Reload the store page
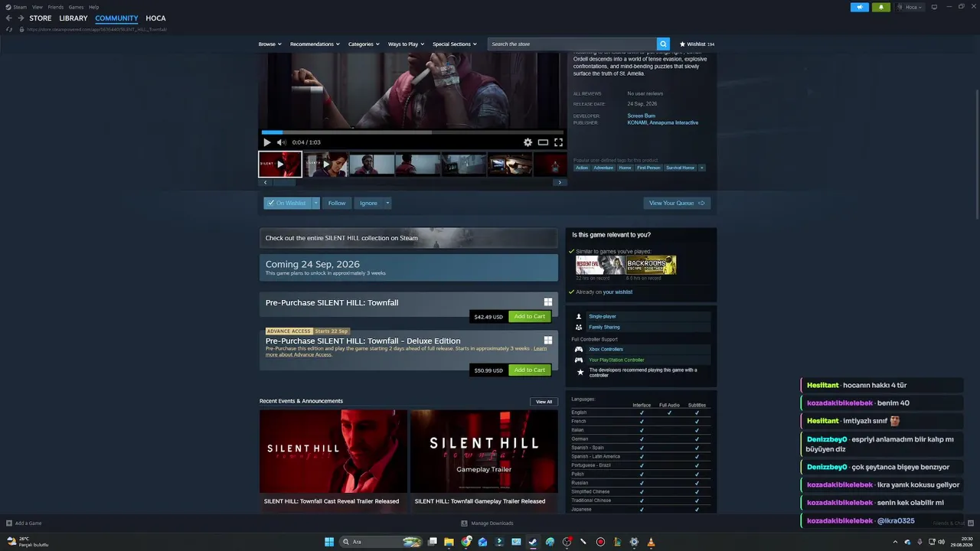The width and height of the screenshot is (980, 551). point(9,30)
